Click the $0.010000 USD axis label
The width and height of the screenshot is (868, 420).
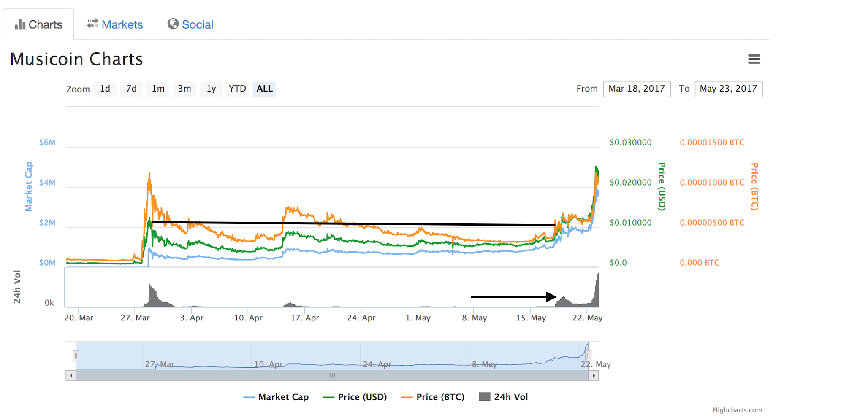click(x=631, y=223)
